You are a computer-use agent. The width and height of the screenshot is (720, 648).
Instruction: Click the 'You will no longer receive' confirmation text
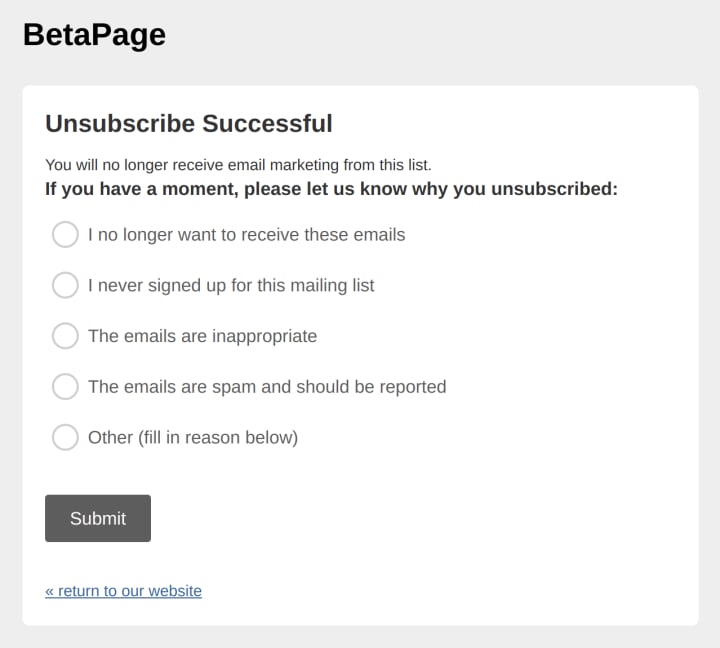pos(238,165)
